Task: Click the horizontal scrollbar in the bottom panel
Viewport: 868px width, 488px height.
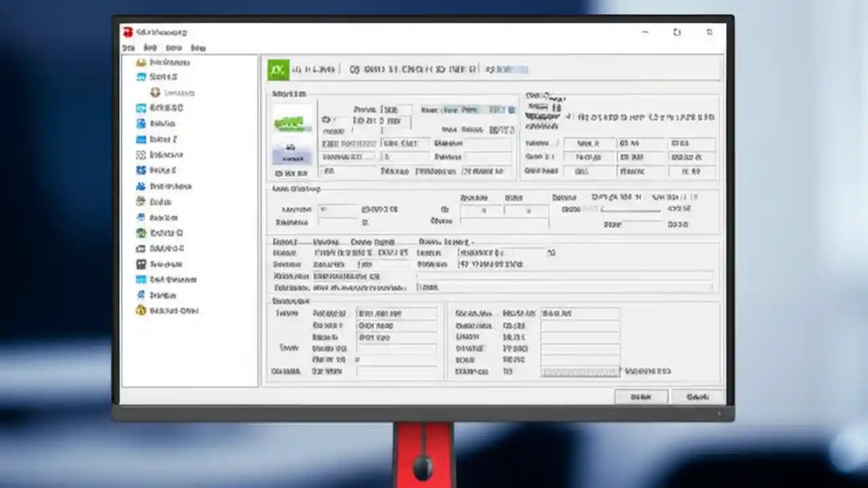Action: point(580,371)
